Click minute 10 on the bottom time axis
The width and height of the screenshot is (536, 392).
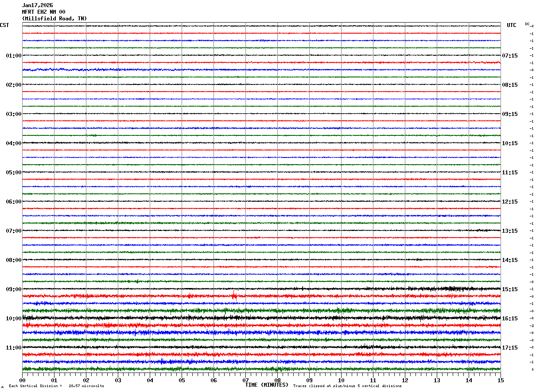(342, 380)
